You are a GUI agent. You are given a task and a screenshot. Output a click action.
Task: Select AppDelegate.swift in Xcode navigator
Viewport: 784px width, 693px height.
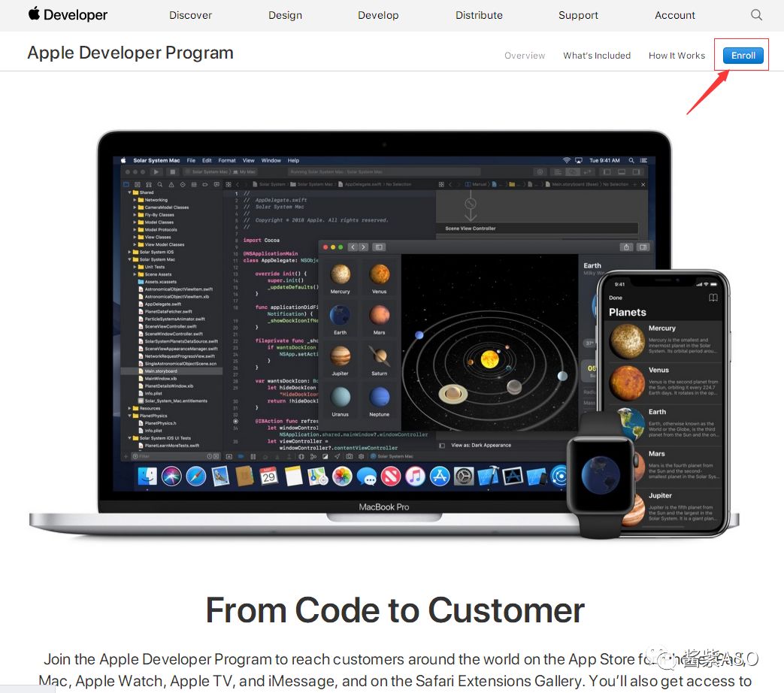163,304
